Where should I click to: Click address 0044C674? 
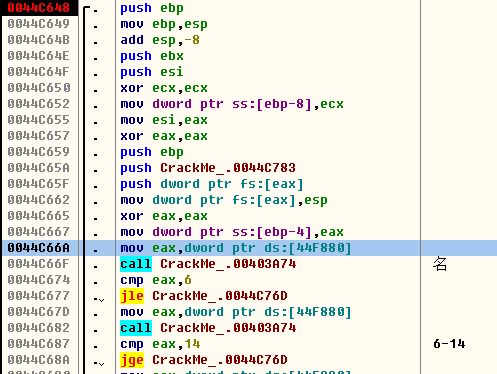click(39, 280)
